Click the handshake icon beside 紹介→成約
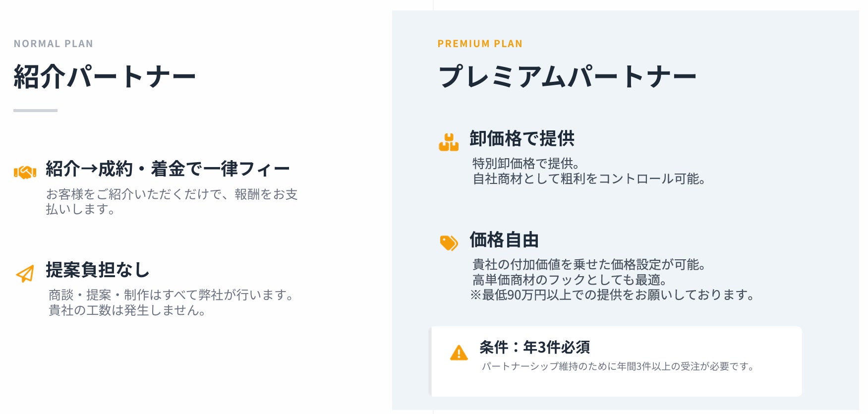 pyautogui.click(x=25, y=172)
